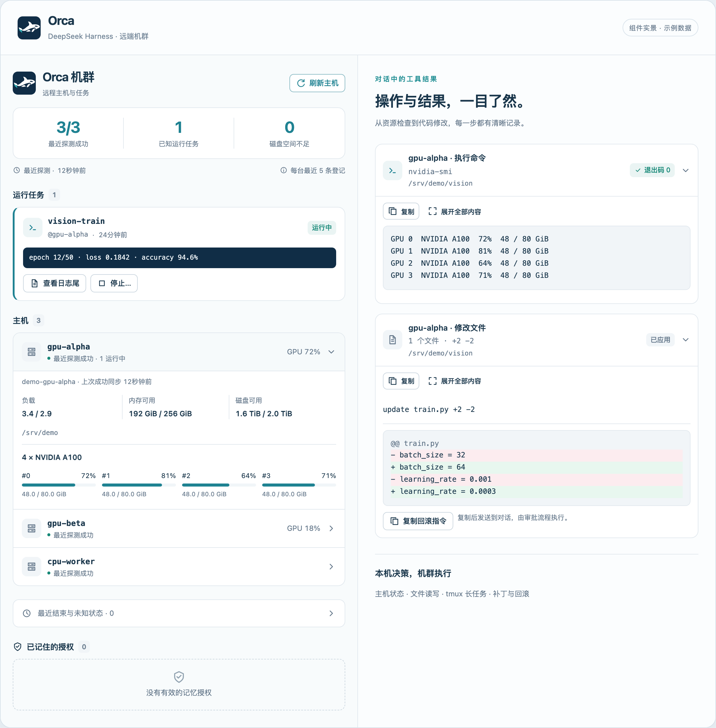
Task: Click the shield icon in empty authorization box
Action: coord(179,677)
